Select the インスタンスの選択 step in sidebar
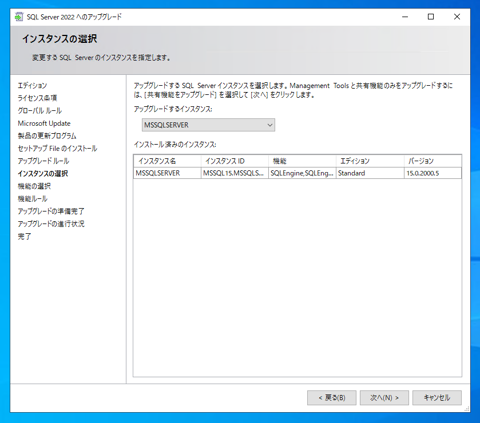Viewport: 480px width, 423px height. click(43, 174)
